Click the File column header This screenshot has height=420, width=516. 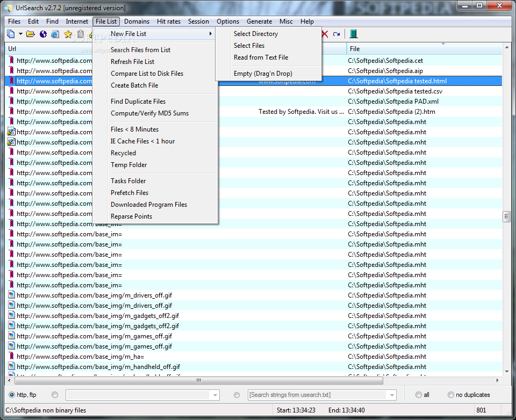point(424,49)
